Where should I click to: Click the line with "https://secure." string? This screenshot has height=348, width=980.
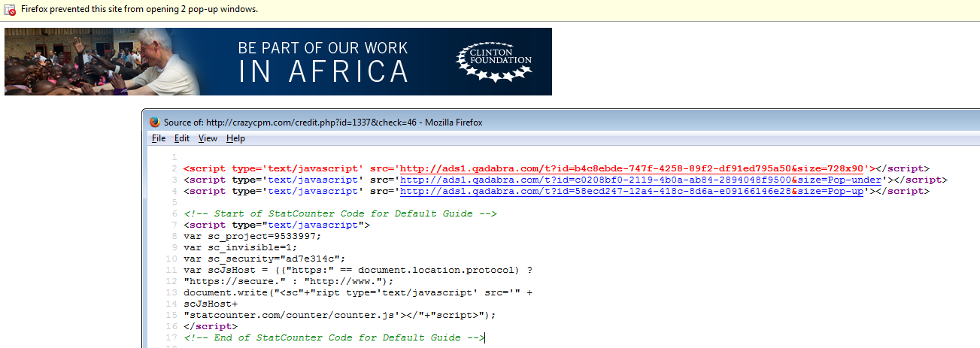288,281
